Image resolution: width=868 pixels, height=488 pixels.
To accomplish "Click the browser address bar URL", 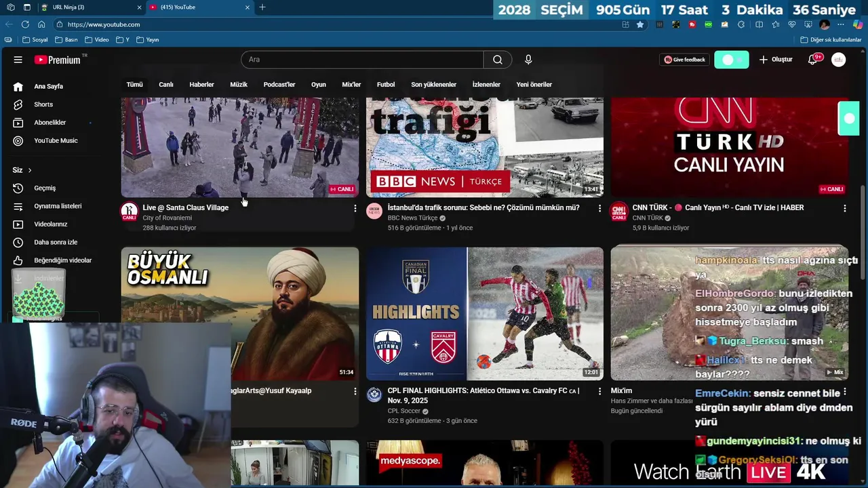I will click(104, 24).
